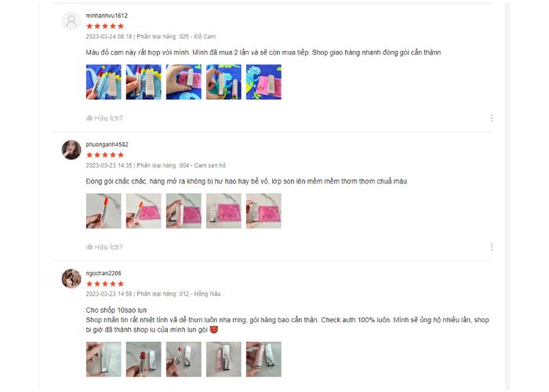This screenshot has width=549, height=392.
Task: Open username link minhanhvu1612
Action: 107,16
